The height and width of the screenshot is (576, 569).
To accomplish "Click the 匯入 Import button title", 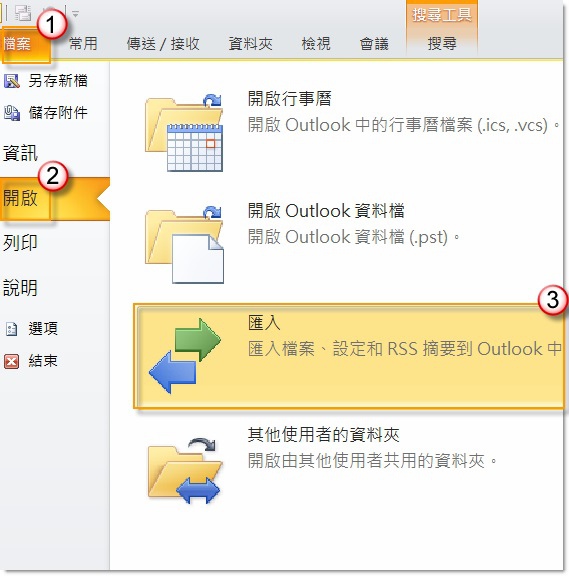I will 264,323.
